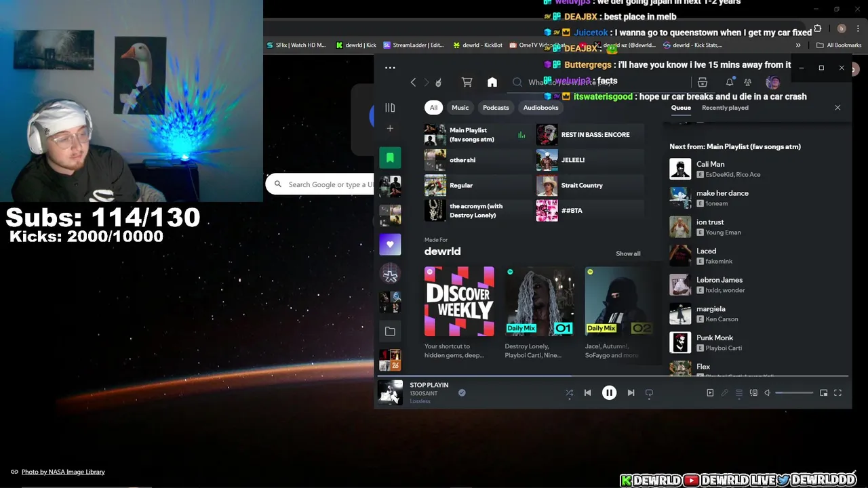Close the Queue panel
868x488 pixels.
(x=837, y=108)
